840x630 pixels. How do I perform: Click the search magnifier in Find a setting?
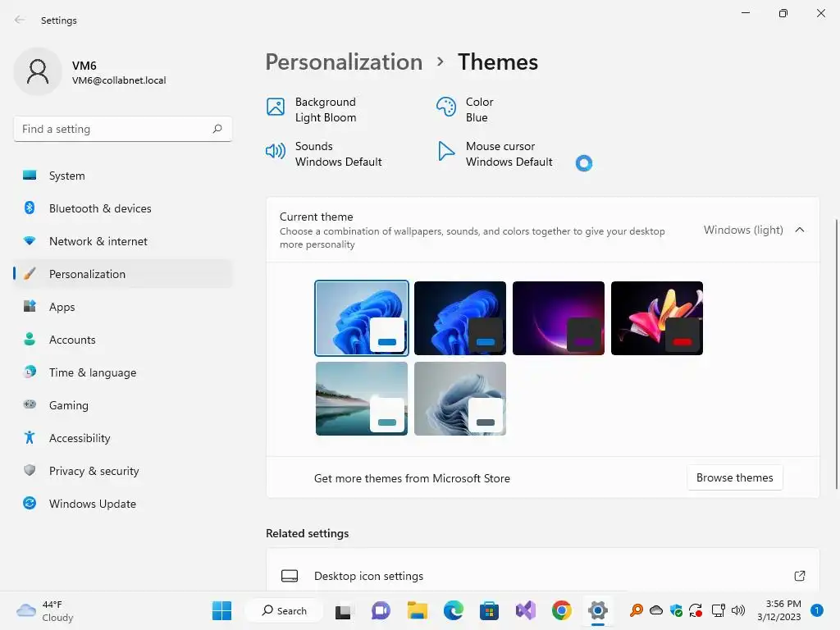click(217, 129)
